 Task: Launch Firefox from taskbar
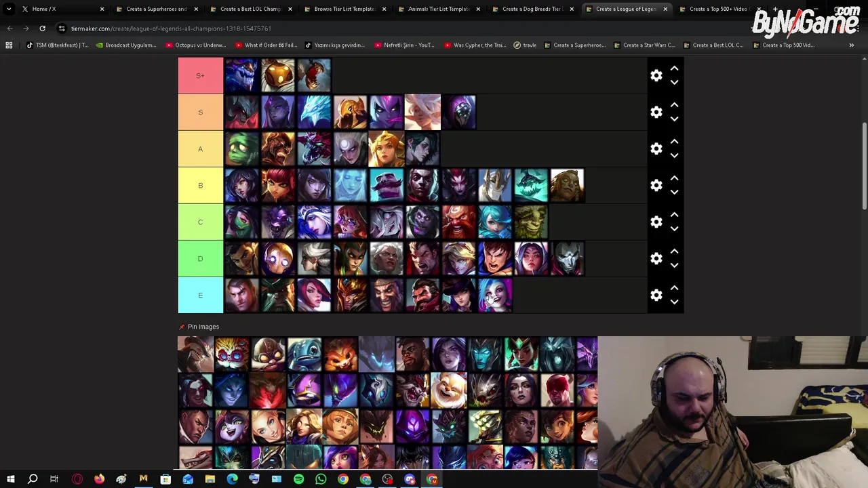[99, 479]
